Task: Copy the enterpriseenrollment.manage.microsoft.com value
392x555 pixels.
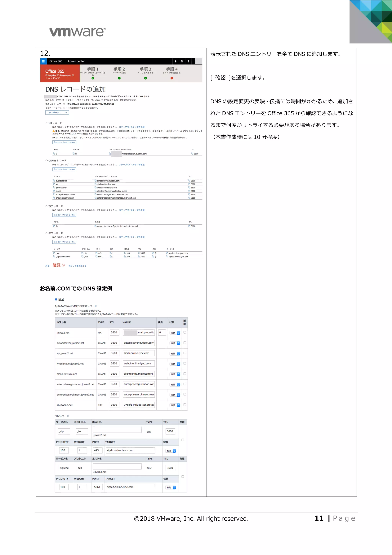Action: pos(96,198)
